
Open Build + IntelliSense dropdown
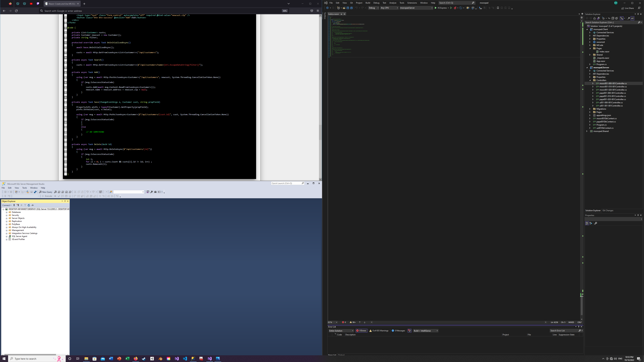pos(426,331)
